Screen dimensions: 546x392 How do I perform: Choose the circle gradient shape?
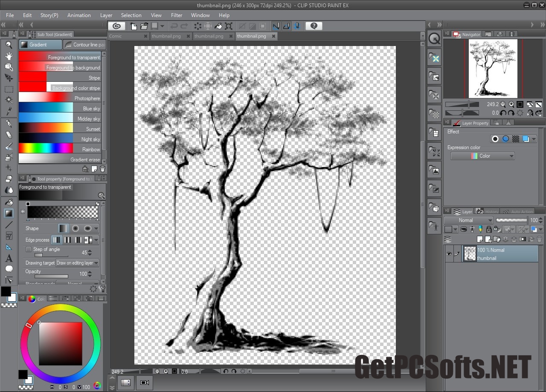coord(76,228)
